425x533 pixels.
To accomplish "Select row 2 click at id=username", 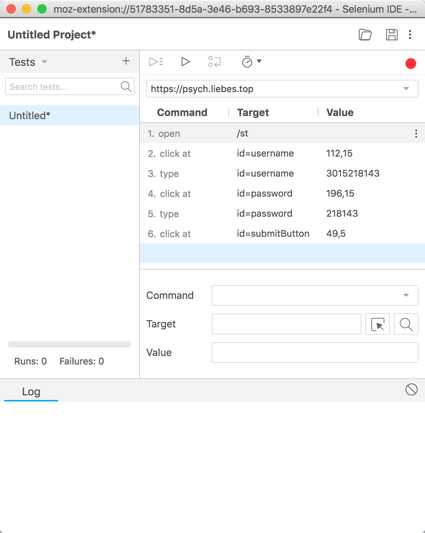I will click(x=282, y=154).
